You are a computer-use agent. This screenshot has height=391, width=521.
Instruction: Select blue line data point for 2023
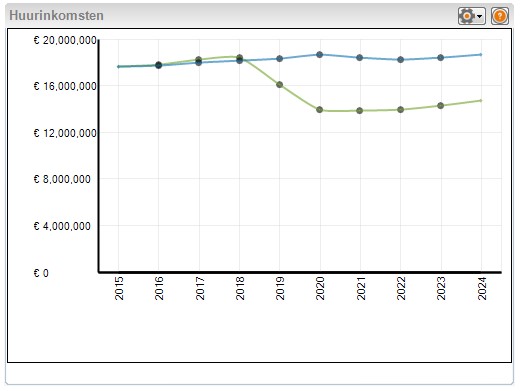(440, 58)
